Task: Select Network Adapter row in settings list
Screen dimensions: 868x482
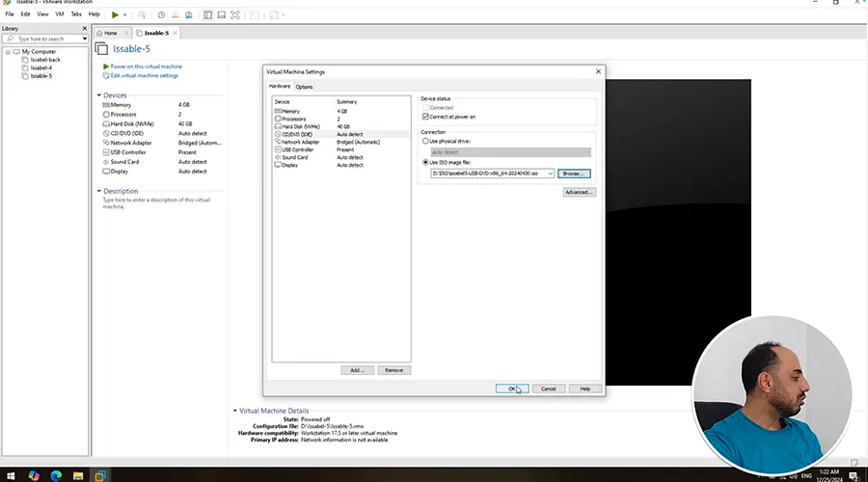Action: [341, 143]
